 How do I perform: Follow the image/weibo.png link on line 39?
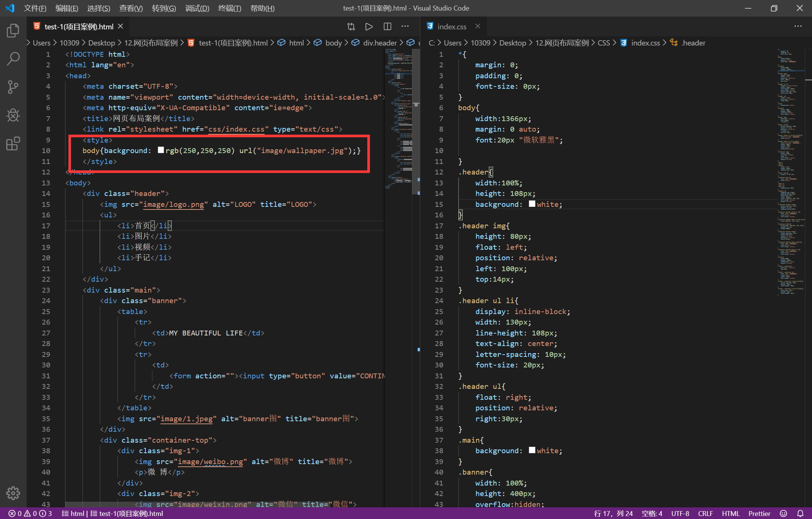click(210, 461)
